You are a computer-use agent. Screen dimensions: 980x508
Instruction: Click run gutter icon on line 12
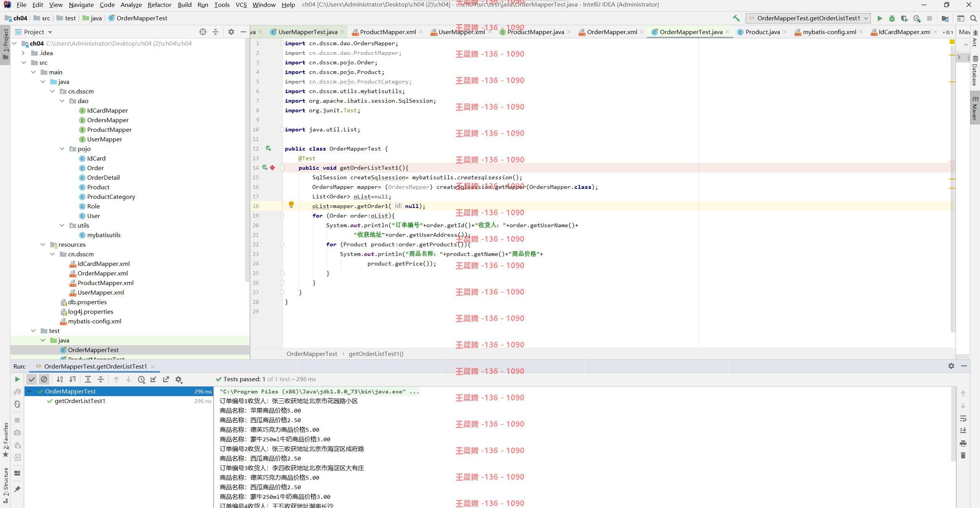point(268,149)
